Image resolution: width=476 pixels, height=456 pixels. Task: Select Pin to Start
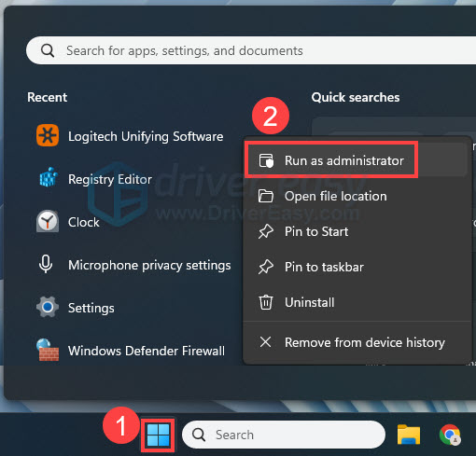pos(356,231)
